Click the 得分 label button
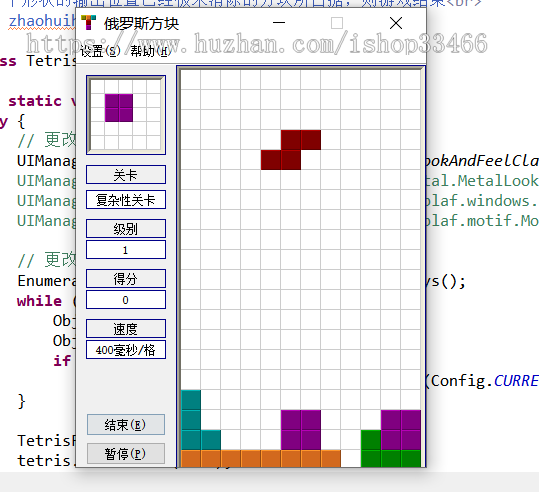Image resolution: width=539 pixels, height=492 pixels. [x=125, y=278]
